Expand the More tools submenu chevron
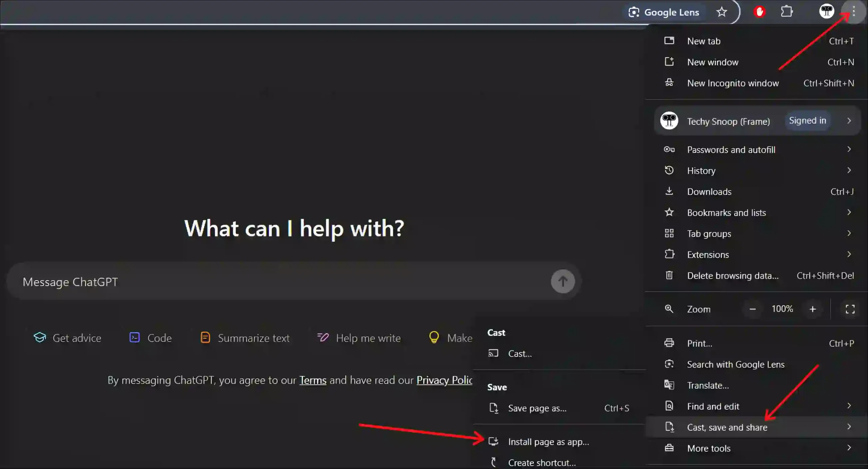This screenshot has width=868, height=469. (849, 448)
